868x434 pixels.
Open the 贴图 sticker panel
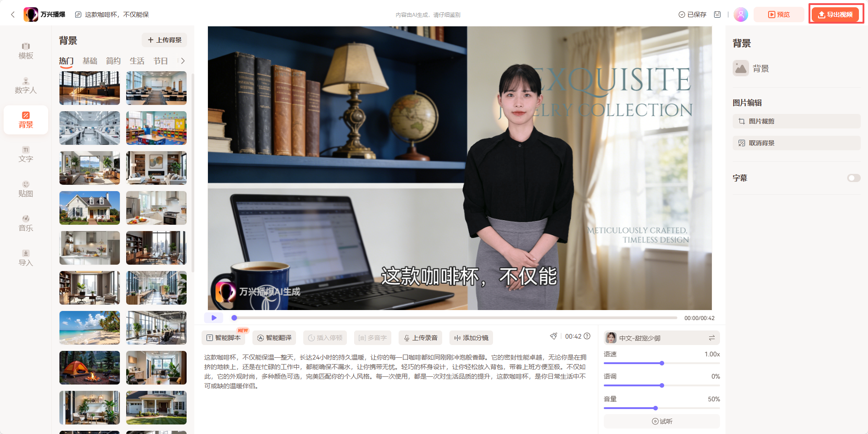26,188
